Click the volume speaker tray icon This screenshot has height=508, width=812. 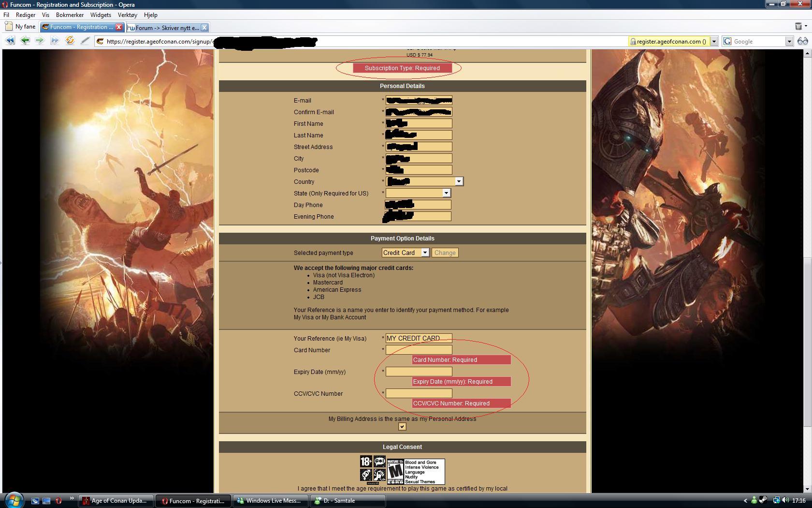click(x=785, y=501)
